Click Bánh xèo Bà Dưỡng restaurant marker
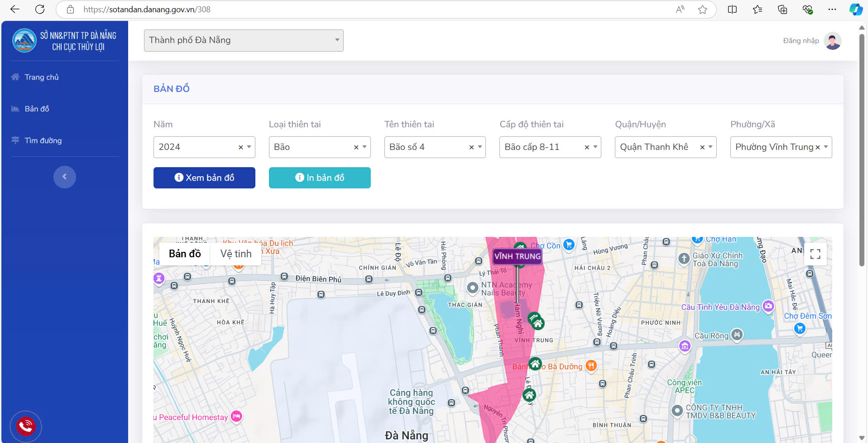The image size is (868, 443). coord(591,366)
